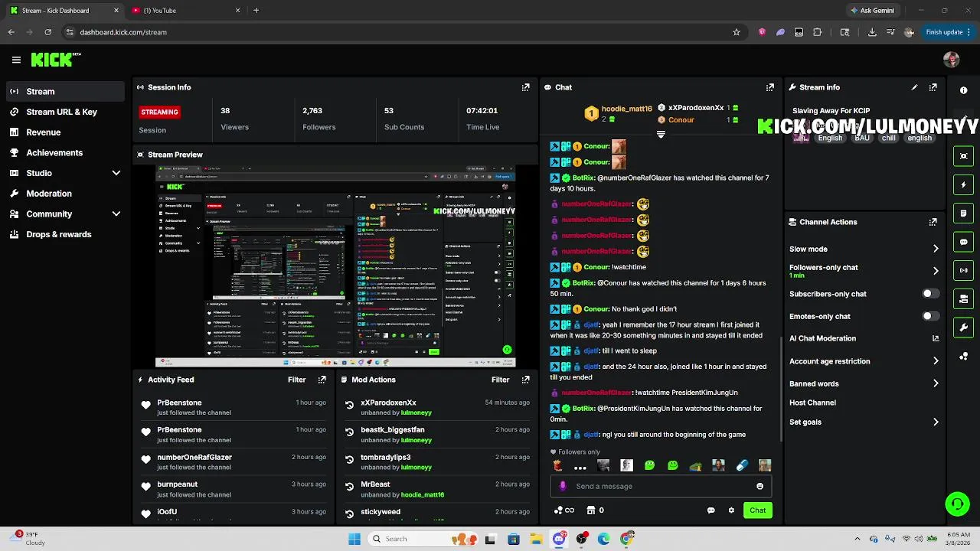Switch to the YouTube browser tab
The width and height of the screenshot is (980, 551).
pyautogui.click(x=186, y=11)
